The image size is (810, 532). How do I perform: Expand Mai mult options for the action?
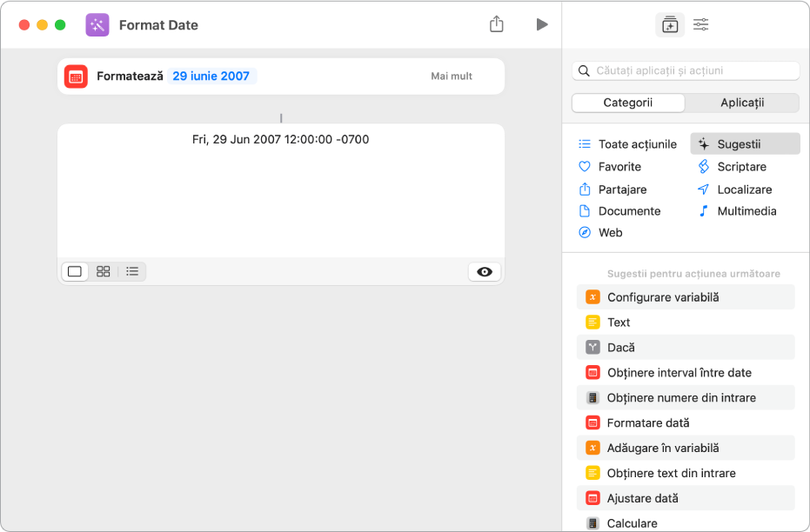452,76
